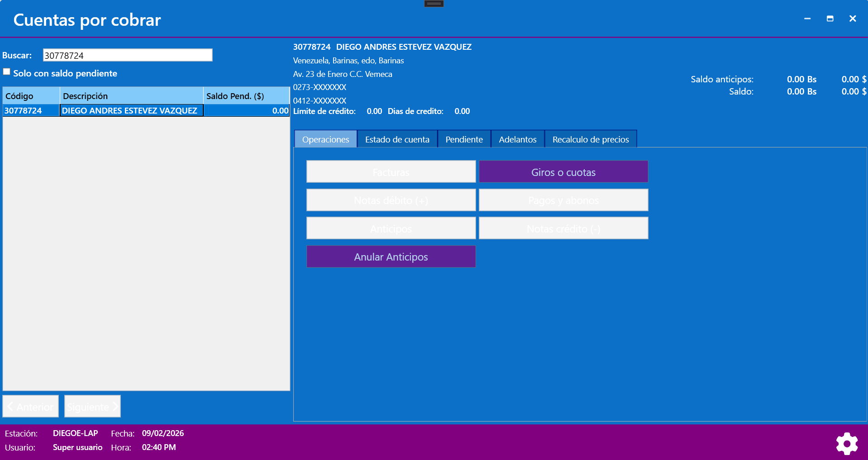Go to Recalculo de precios tab
Screen dimensions: 868x460
pyautogui.click(x=590, y=139)
